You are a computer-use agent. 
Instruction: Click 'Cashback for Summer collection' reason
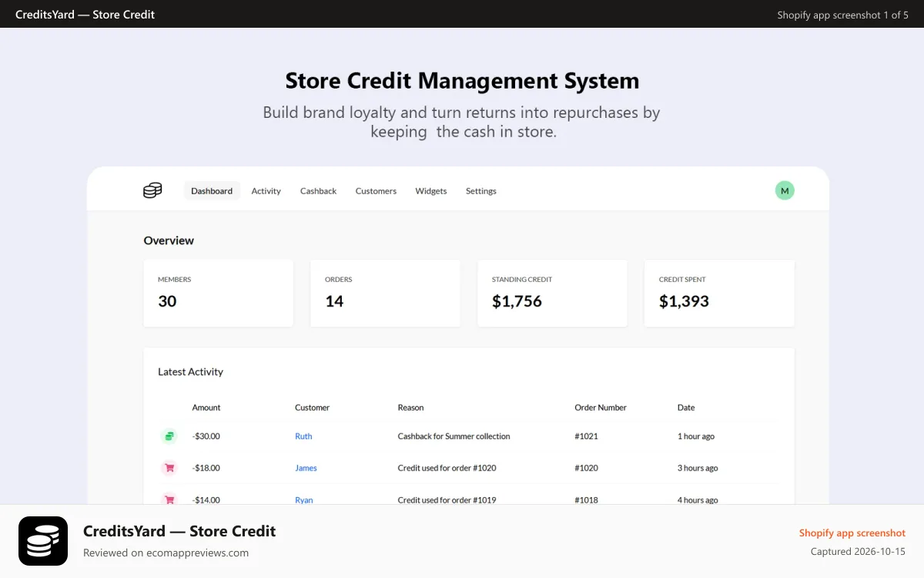click(x=454, y=436)
